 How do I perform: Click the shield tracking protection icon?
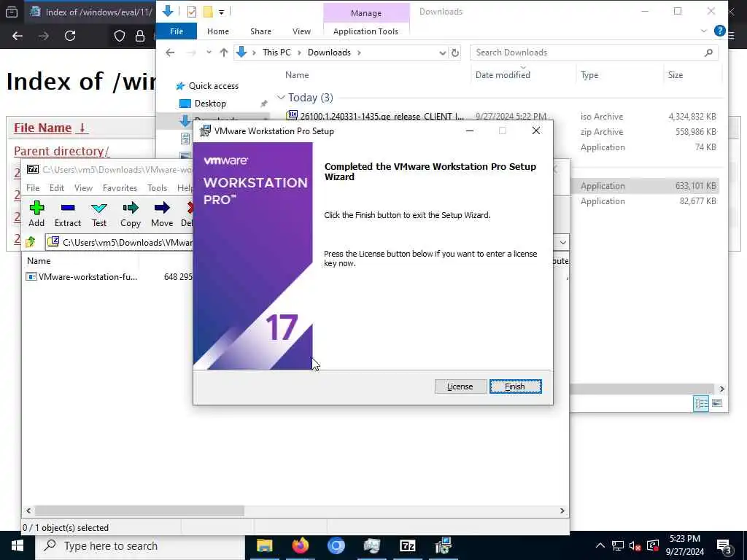point(119,36)
